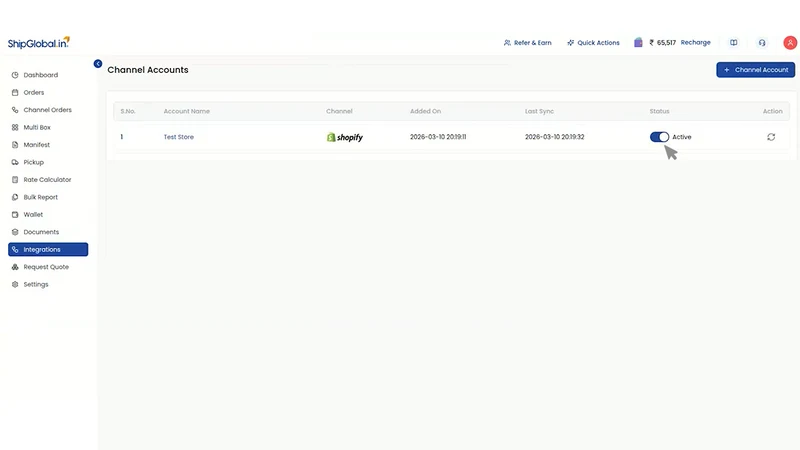This screenshot has width=800, height=450.
Task: Click the Request Quote icon
Action: pos(15,267)
